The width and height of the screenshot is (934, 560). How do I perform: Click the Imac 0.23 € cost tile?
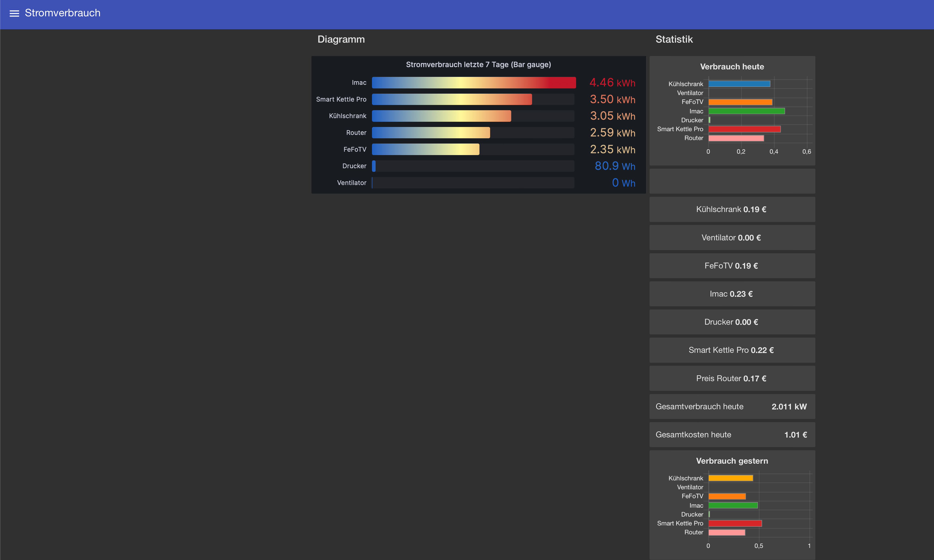732,294
